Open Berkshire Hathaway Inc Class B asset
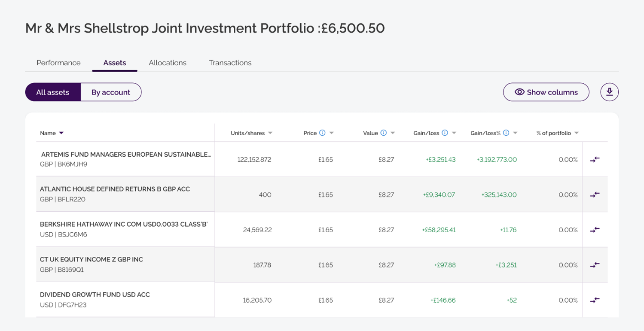644x331 pixels. coord(124,224)
